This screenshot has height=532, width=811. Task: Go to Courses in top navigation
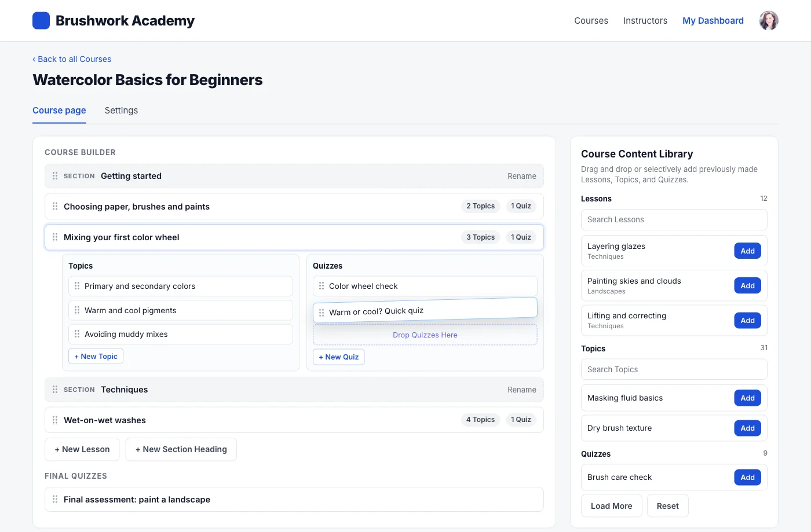(591, 21)
